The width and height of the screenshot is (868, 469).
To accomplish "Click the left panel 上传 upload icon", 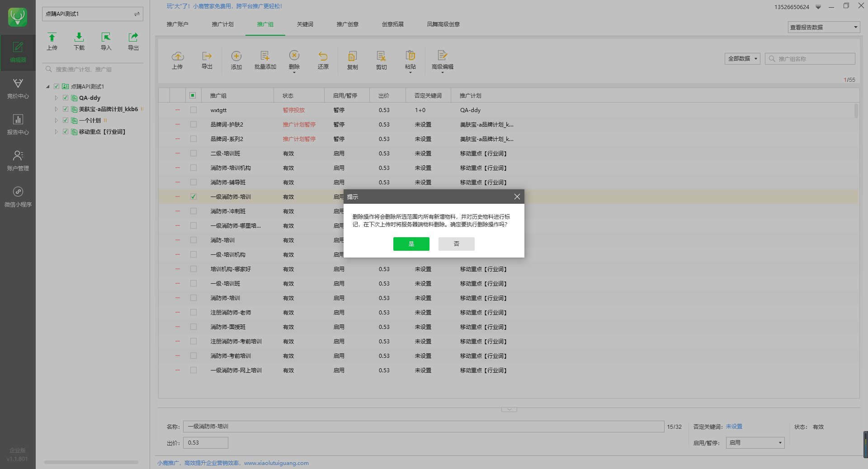I will point(52,38).
